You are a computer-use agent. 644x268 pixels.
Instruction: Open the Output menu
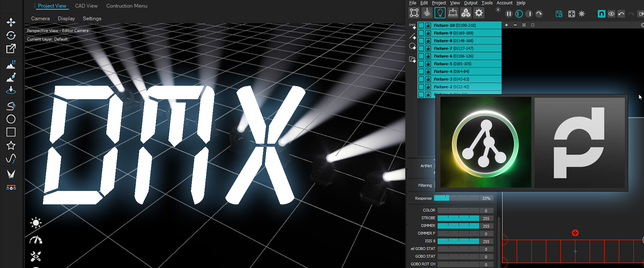click(470, 3)
